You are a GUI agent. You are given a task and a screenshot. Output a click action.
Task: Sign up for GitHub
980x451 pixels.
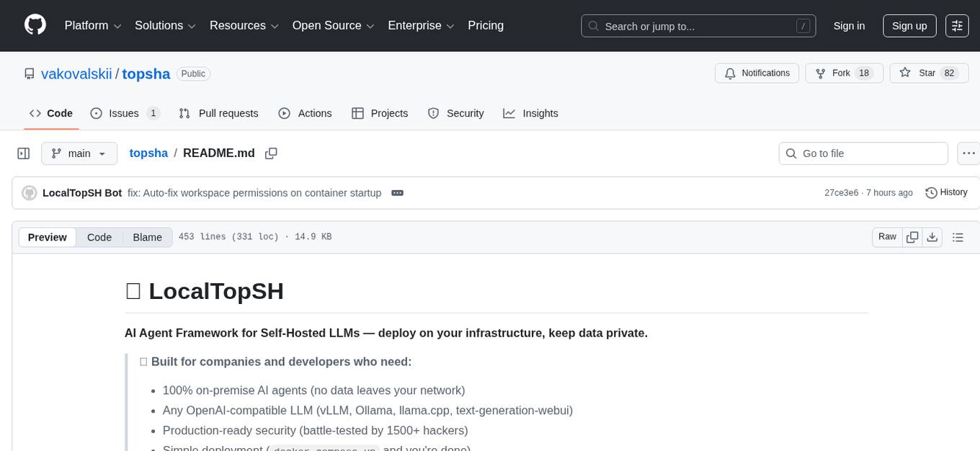[x=909, y=25]
